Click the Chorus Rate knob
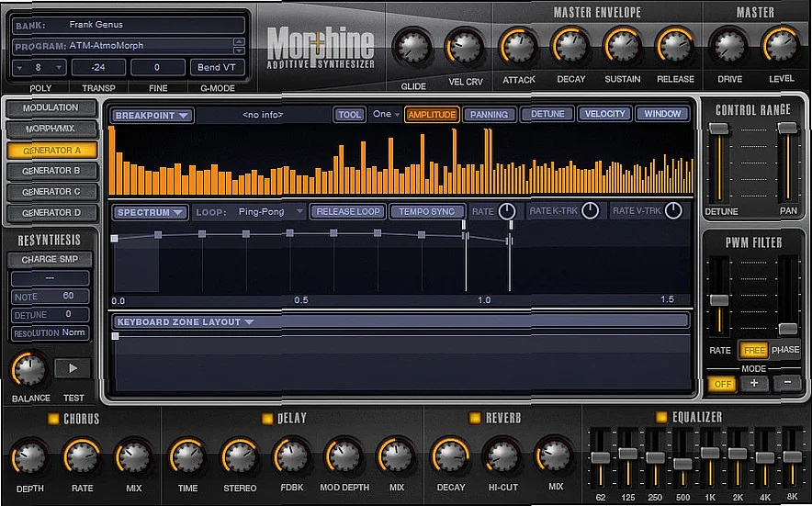The width and height of the screenshot is (812, 506). pos(82,457)
